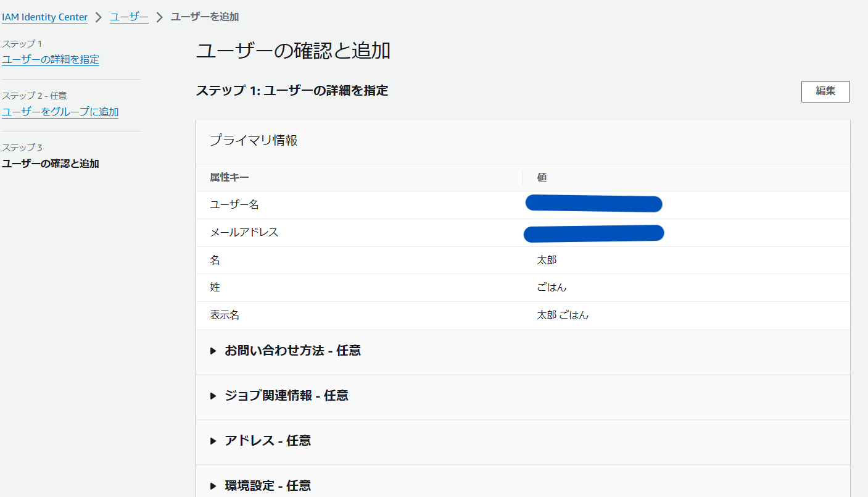Image resolution: width=868 pixels, height=497 pixels.
Task: Open the お問い合わせ方法 - 任意 expander
Action: pos(292,350)
